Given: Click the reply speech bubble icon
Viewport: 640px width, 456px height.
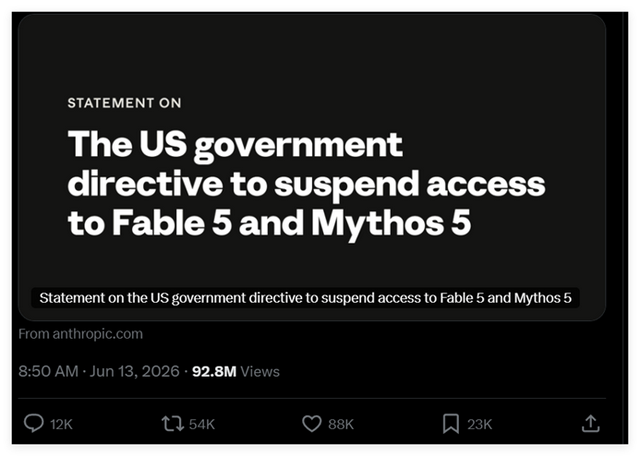Looking at the screenshot, I should (33, 423).
